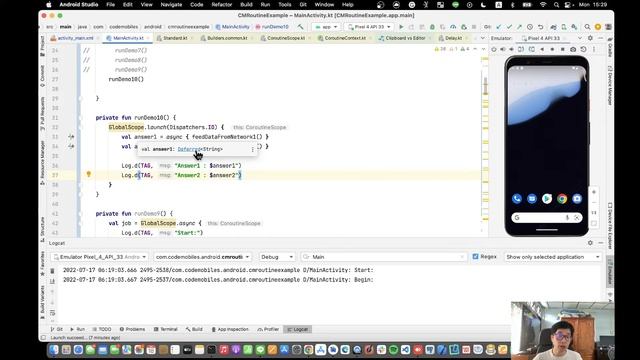640x360 pixels.
Task: Open emulator extended controls three dots
Action: tap(594, 49)
